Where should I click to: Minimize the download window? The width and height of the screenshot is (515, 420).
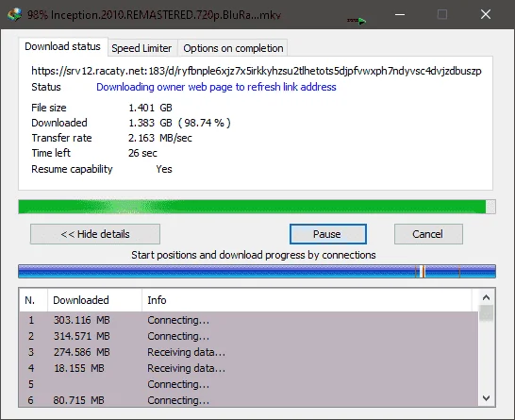click(x=400, y=14)
